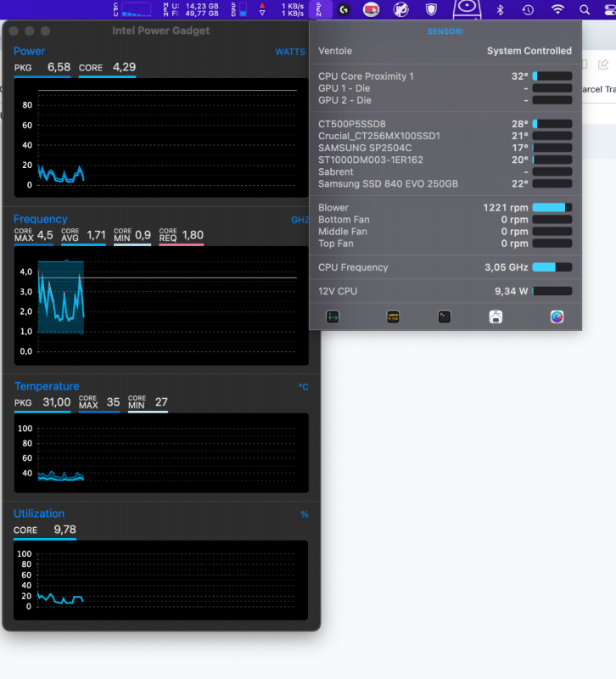Click the CORE MAX 35 temperature value
The height and width of the screenshot is (679, 616).
tap(99, 402)
